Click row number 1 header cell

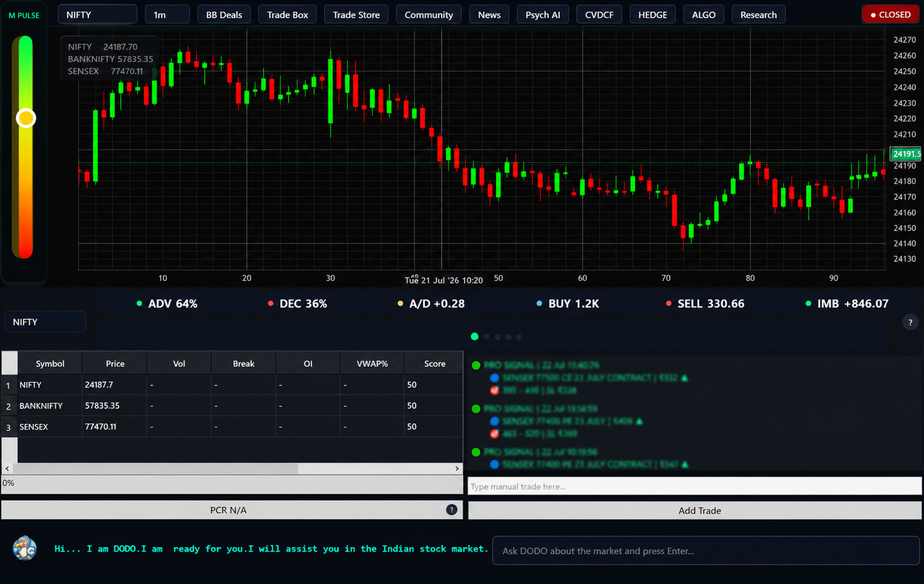pos(9,385)
